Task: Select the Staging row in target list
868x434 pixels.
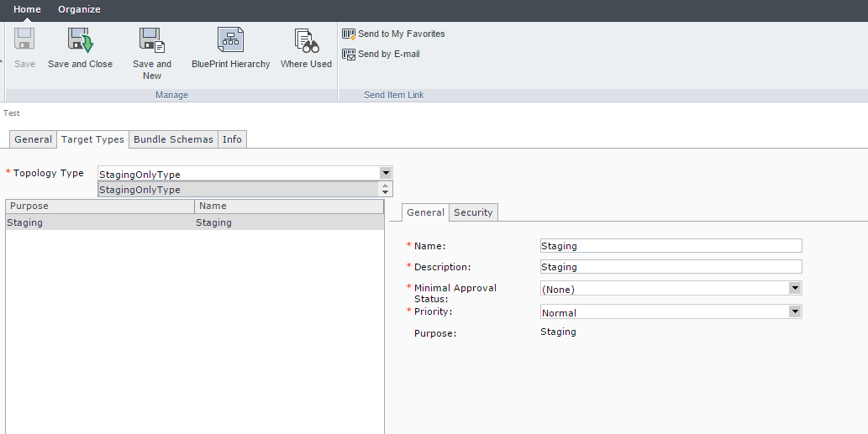Action: pos(101,222)
